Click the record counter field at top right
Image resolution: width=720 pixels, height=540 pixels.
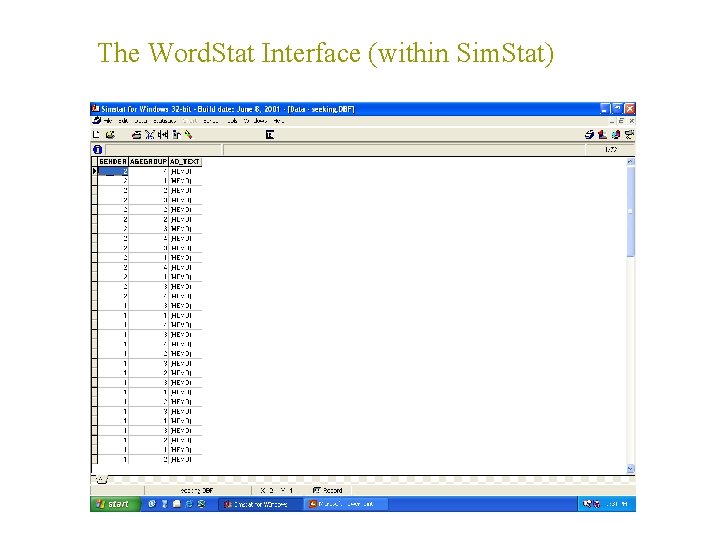pyautogui.click(x=610, y=149)
